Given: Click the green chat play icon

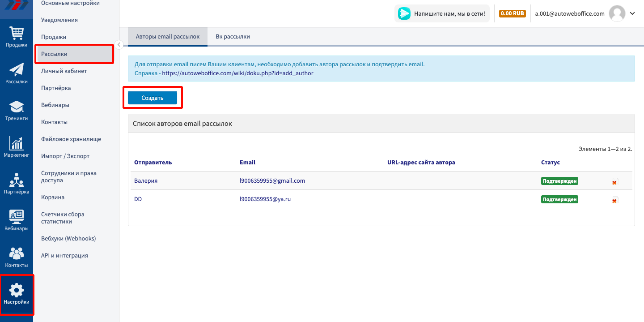Looking at the screenshot, I should (x=404, y=13).
